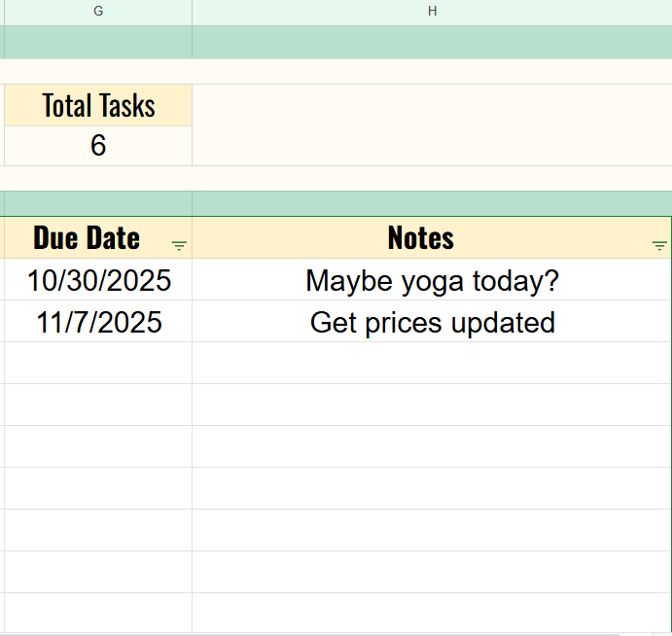Click empty cell directly below 'Get prices updated'

(x=432, y=363)
